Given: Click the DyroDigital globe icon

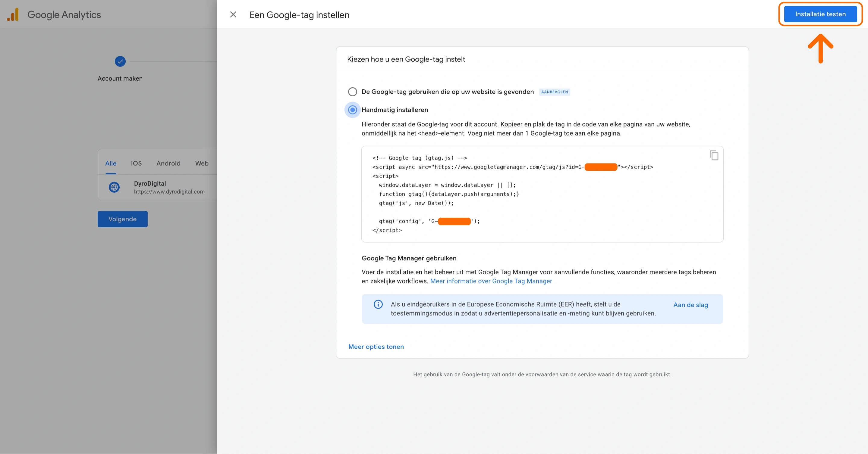Looking at the screenshot, I should [x=114, y=187].
